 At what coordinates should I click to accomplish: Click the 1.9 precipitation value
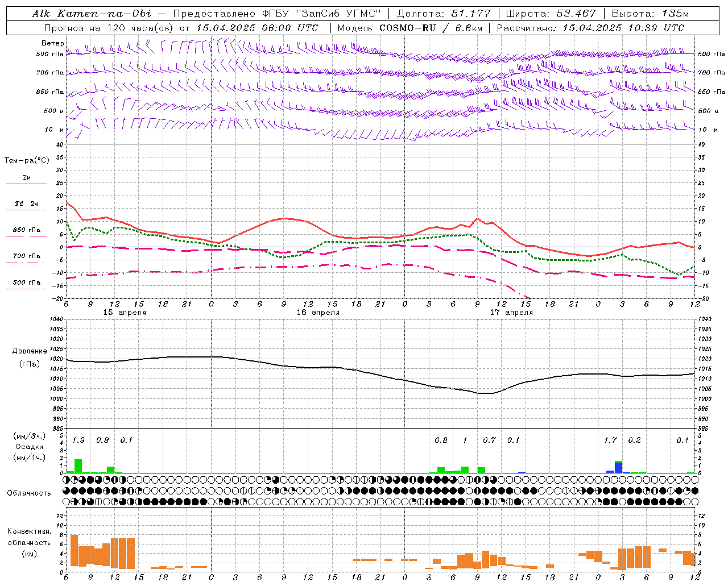[78, 440]
